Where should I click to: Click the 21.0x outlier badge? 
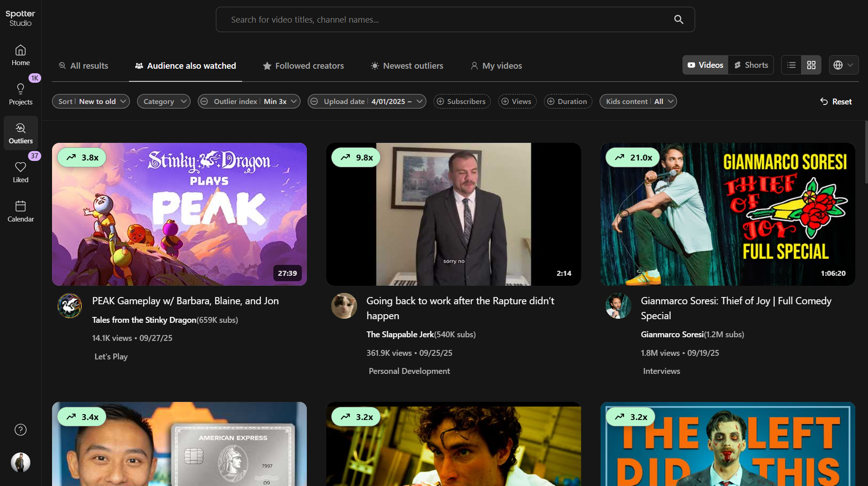(633, 157)
